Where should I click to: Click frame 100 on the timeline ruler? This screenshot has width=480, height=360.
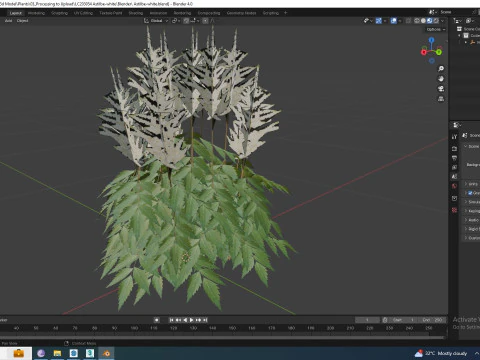134,328
